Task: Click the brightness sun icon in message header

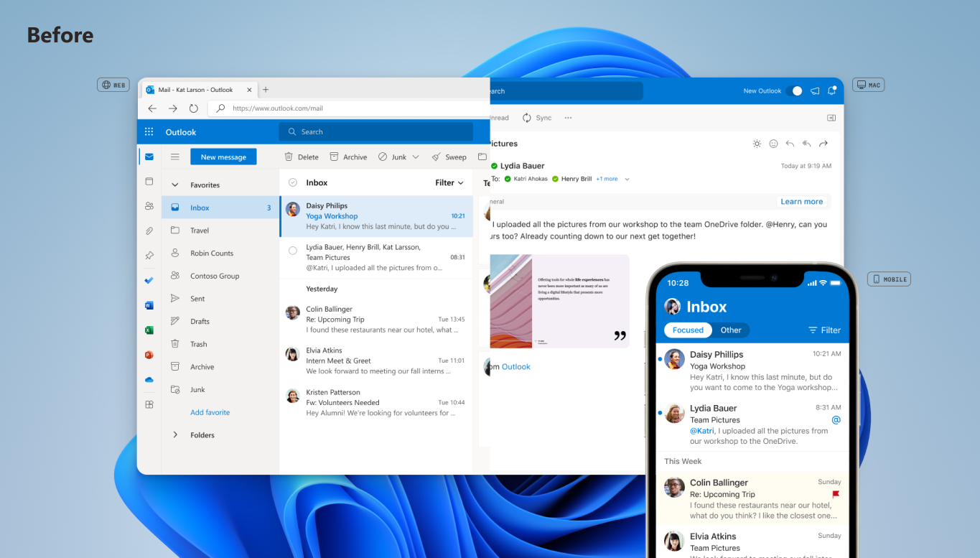Action: click(x=757, y=144)
